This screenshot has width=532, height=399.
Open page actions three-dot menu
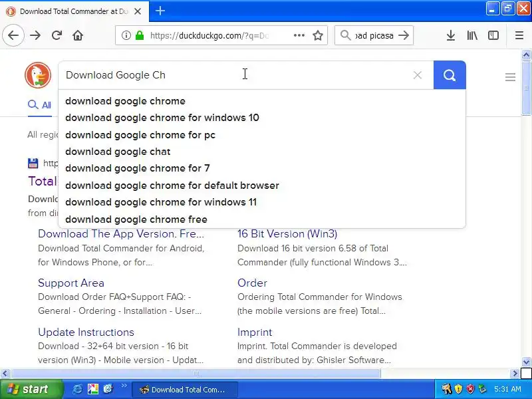tap(299, 35)
